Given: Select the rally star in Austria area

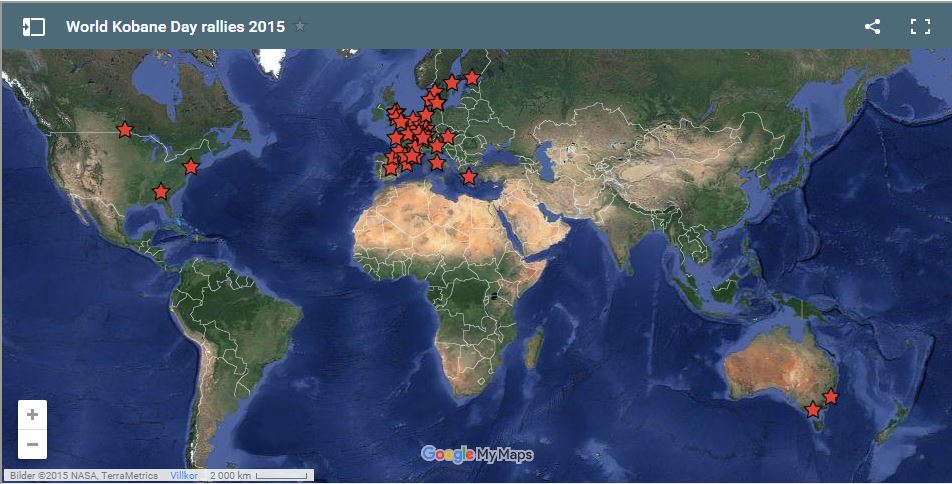Looking at the screenshot, I should 447,137.
